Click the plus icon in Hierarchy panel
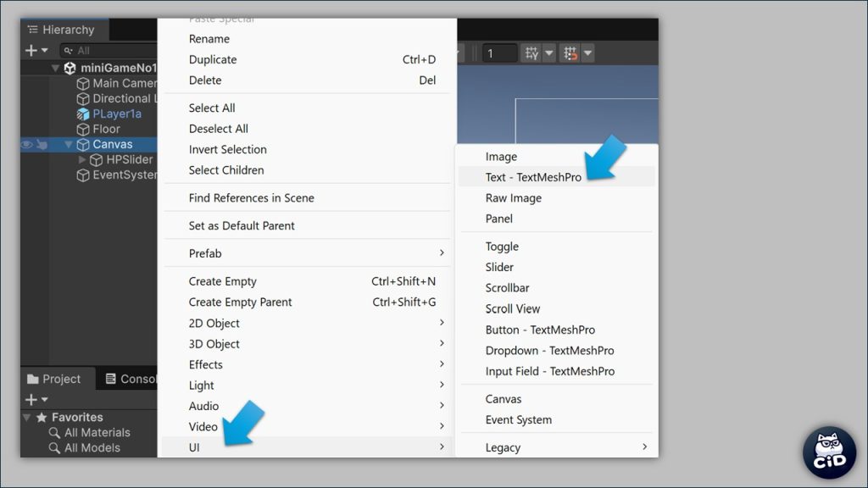Image resolution: width=868 pixels, height=488 pixels. 31,51
